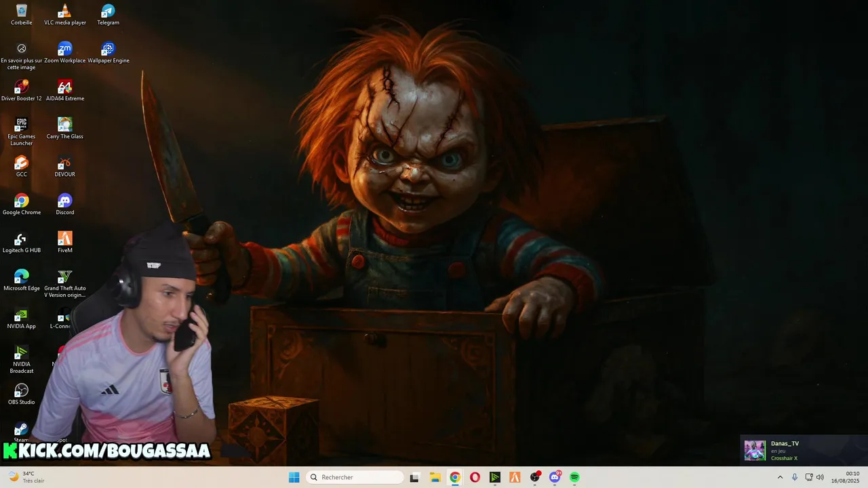The width and height of the screenshot is (868, 488).
Task: Expand the hidden system tray icons chevron
Action: [780, 477]
